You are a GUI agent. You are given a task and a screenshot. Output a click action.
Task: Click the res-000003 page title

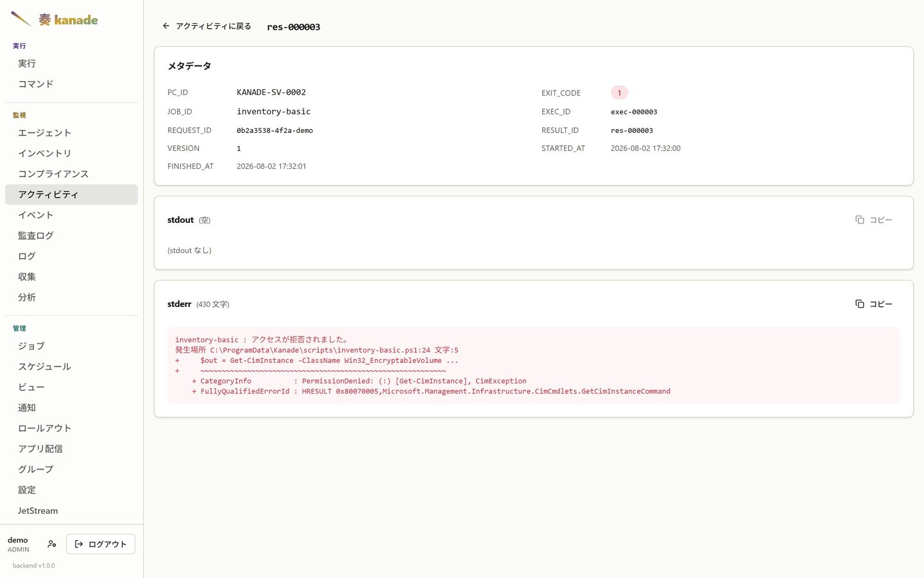coord(293,27)
